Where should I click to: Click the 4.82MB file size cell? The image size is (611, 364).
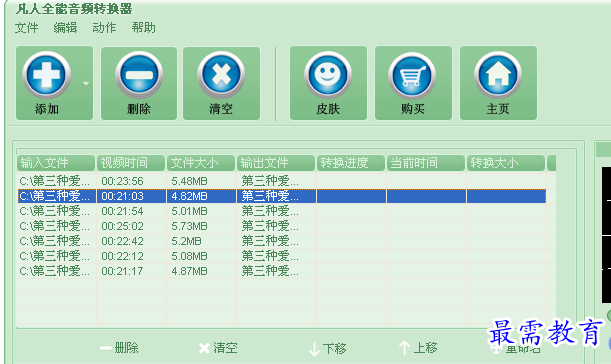[201, 196]
